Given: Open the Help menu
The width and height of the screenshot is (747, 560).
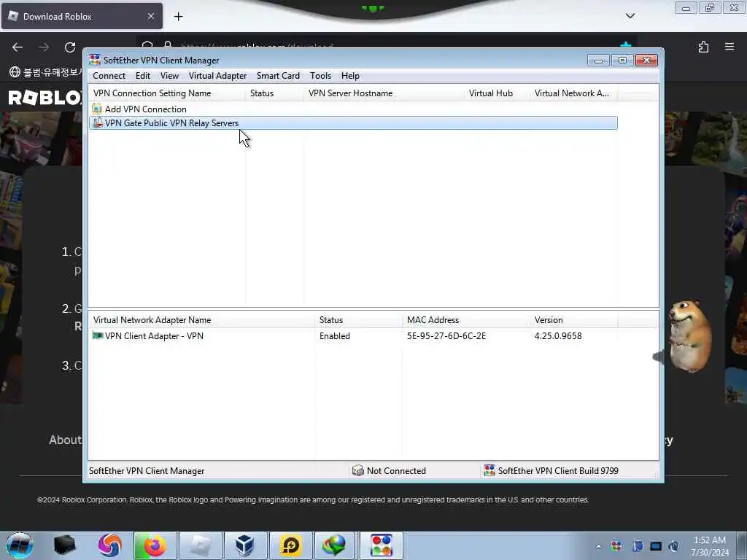Looking at the screenshot, I should tap(350, 76).
